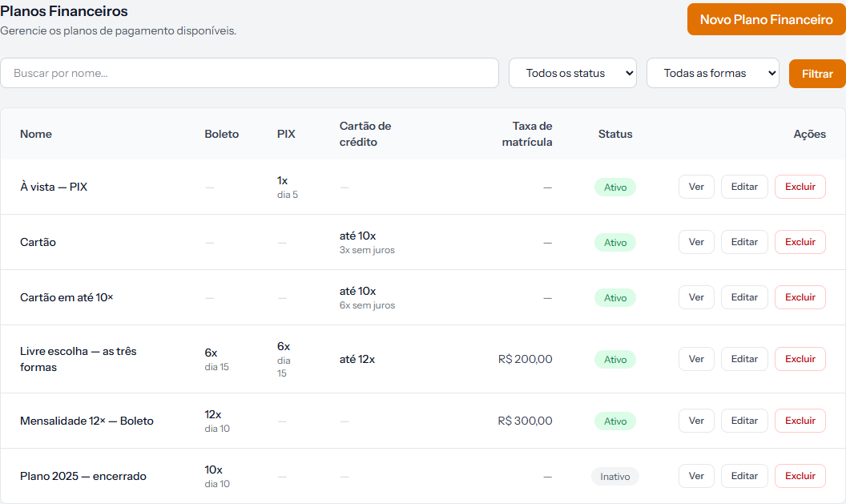Click the PIX column header
846x504 pixels.
286,134
